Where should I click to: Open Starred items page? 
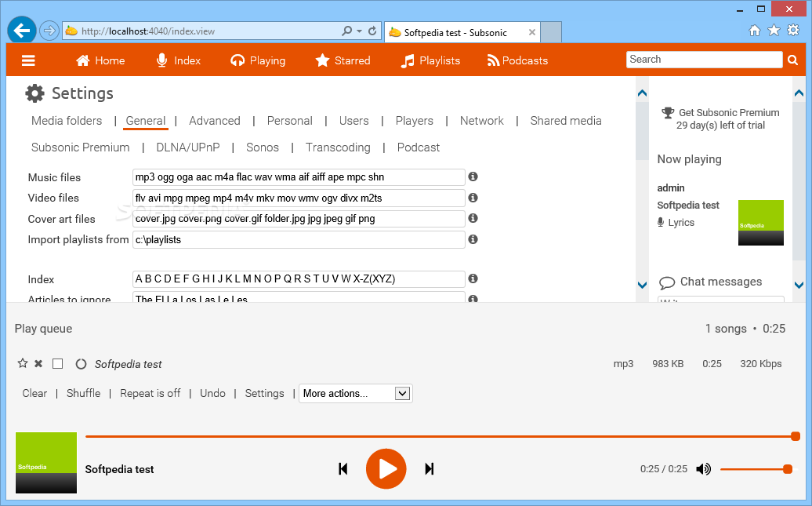343,60
